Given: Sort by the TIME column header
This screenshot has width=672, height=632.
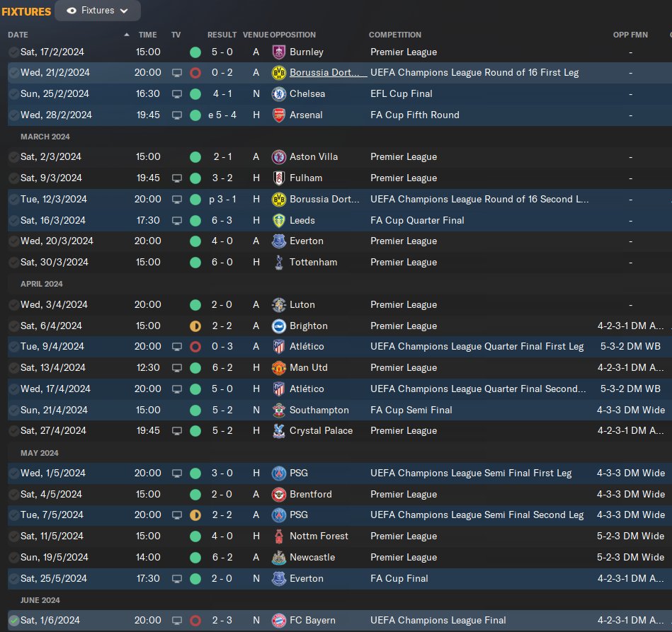Looking at the screenshot, I should click(147, 35).
